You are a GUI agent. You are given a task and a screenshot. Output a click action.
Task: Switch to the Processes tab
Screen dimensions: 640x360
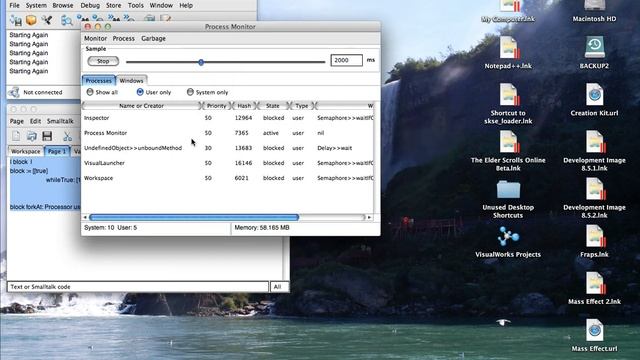pyautogui.click(x=98, y=80)
